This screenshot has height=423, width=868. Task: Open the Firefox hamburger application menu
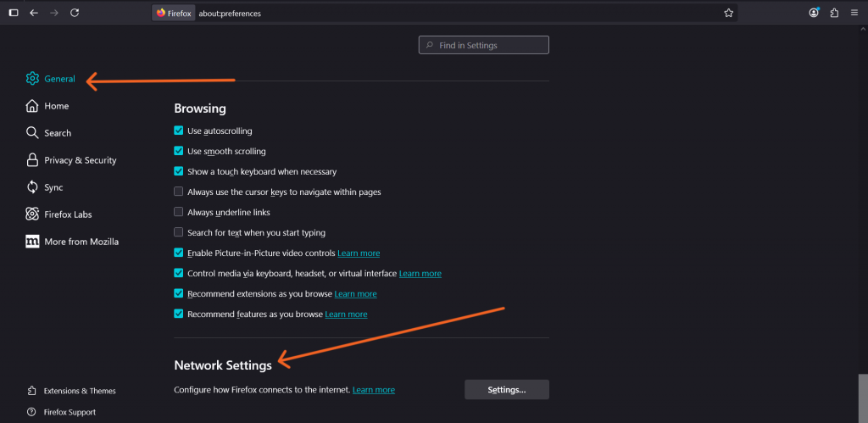click(854, 13)
